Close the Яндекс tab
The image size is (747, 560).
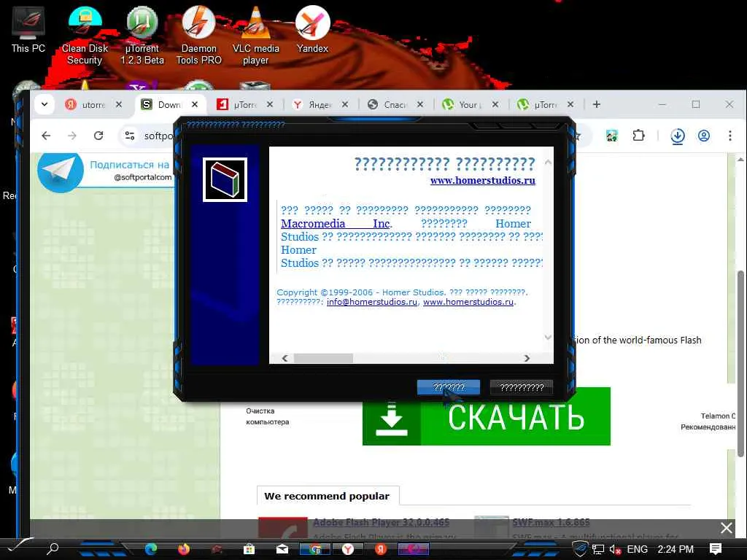click(345, 104)
